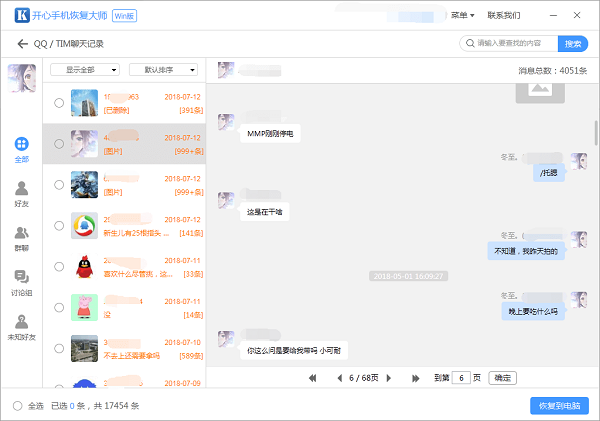600x421 pixels.
Task: Toggle the 全选 select-all radio
Action: 18,406
